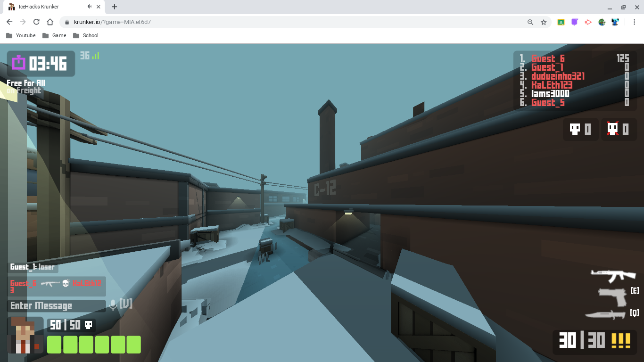Click the red skull deaths counter icon
The width and height of the screenshot is (644, 362).
click(612, 129)
